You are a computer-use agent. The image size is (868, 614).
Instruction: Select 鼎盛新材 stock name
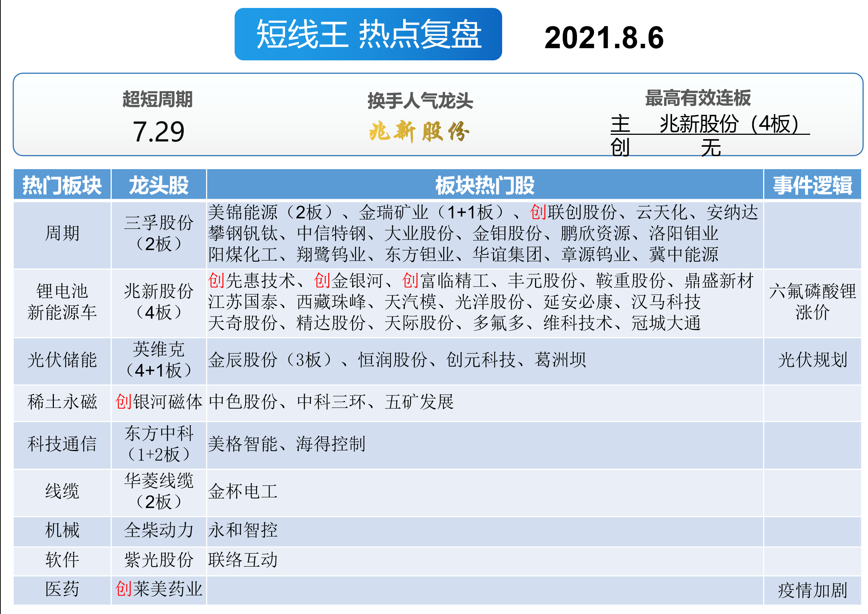click(719, 281)
